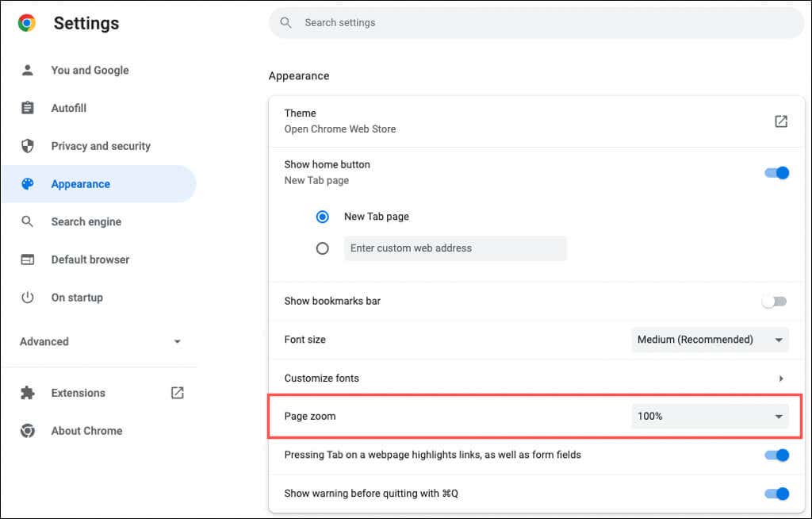Toggle off the Show home button switch
Screen dimensions: 812x519
pyautogui.click(x=776, y=172)
